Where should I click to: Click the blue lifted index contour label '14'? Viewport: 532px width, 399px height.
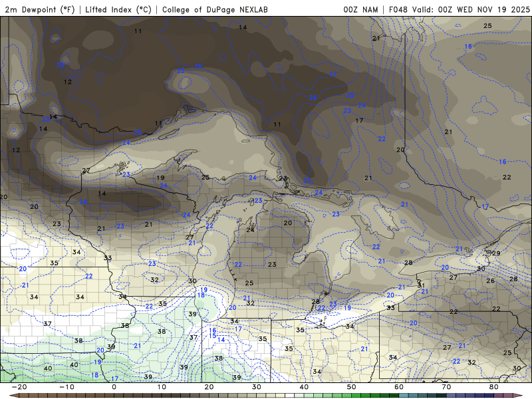pyautogui.click(x=221, y=340)
